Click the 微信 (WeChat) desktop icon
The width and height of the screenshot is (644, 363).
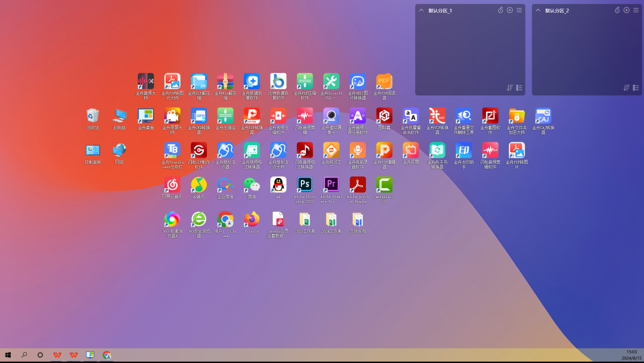click(252, 184)
